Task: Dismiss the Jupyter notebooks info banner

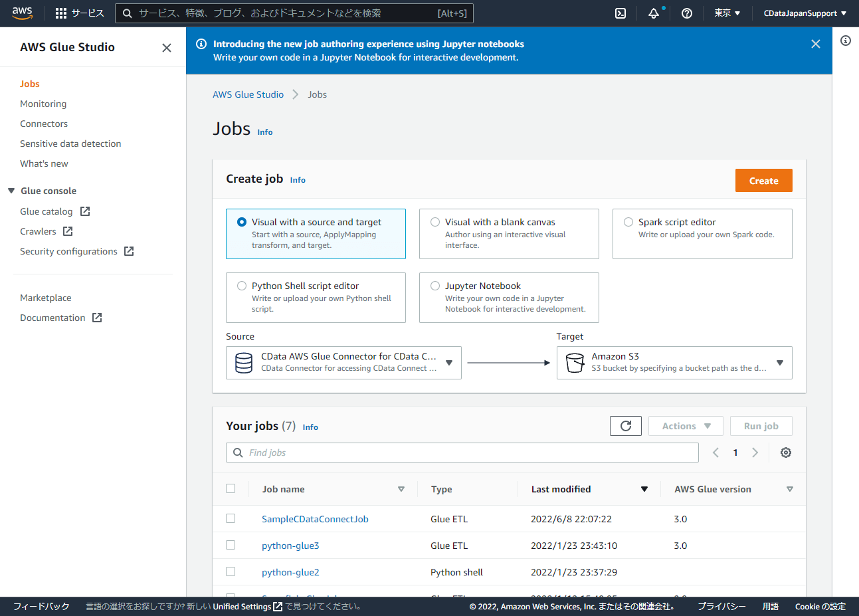Action: tap(815, 44)
